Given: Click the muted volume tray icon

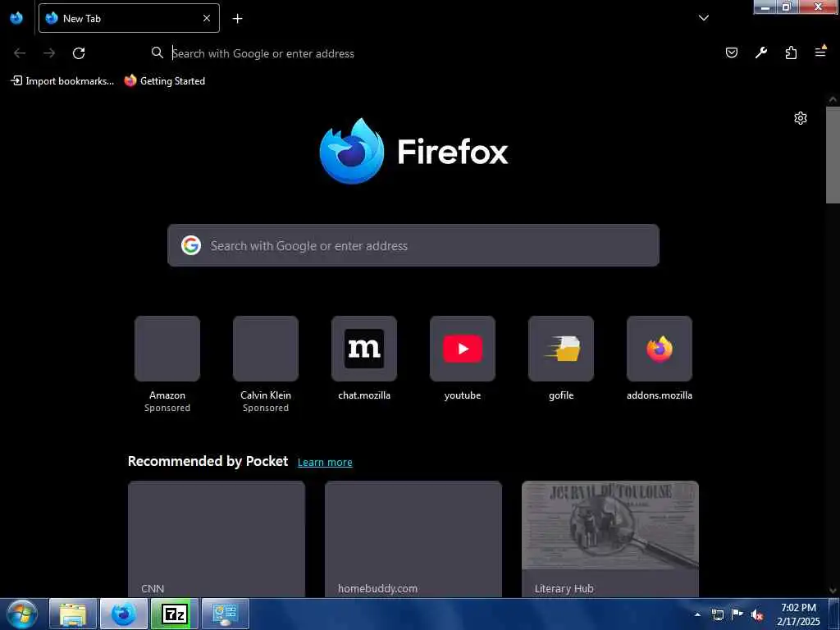Looking at the screenshot, I should point(757,614).
